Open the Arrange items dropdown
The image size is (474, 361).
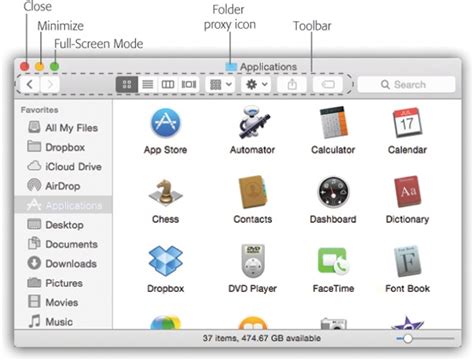[220, 85]
